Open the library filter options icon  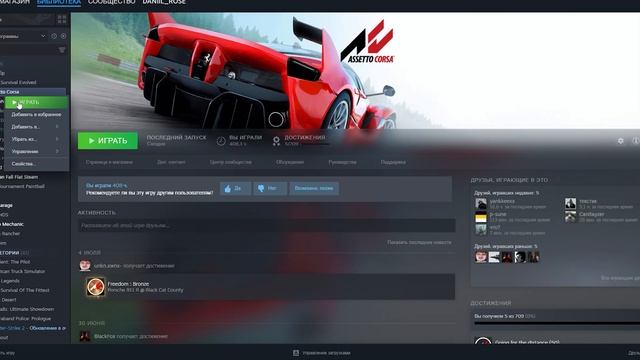coord(62,50)
